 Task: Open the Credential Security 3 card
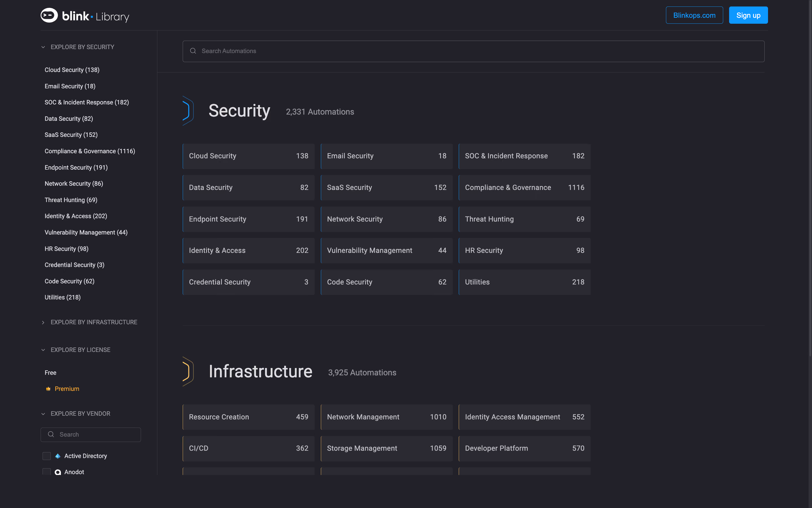tap(249, 282)
